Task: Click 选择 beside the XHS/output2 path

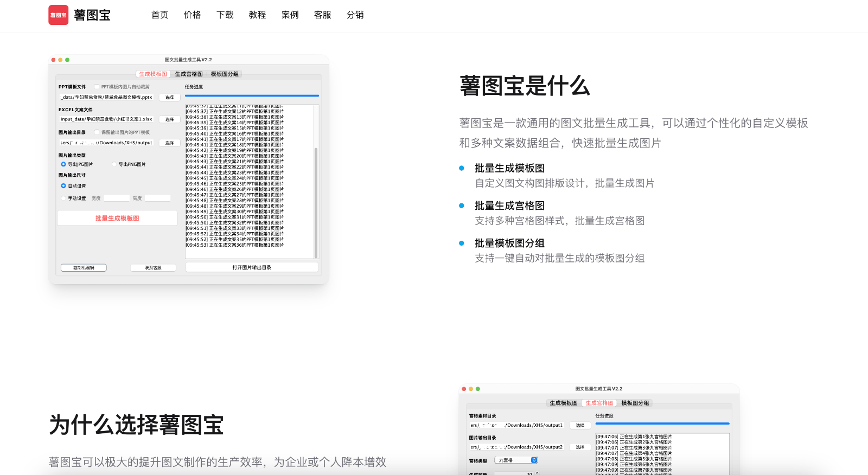Action: (x=580, y=447)
